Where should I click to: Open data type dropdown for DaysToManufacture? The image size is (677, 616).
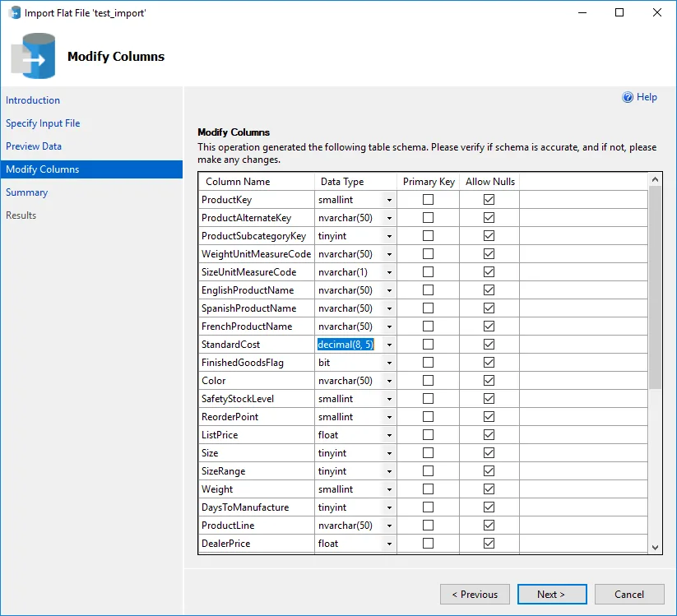coord(389,507)
